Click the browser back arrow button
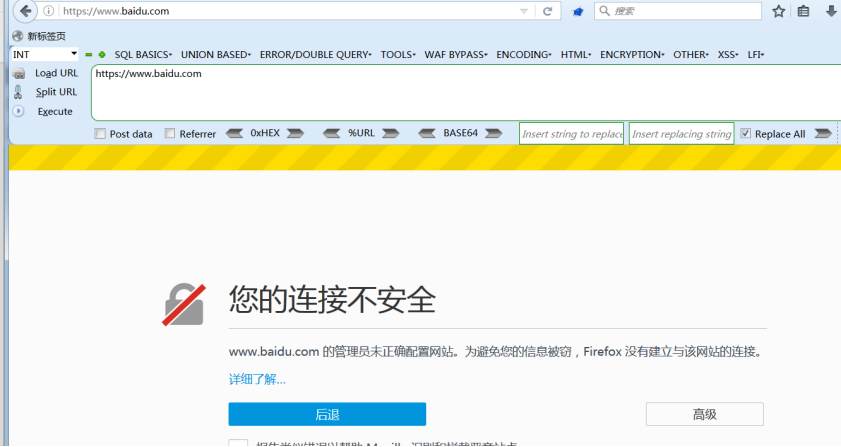Image resolution: width=841 pixels, height=447 pixels. pyautogui.click(x=25, y=11)
